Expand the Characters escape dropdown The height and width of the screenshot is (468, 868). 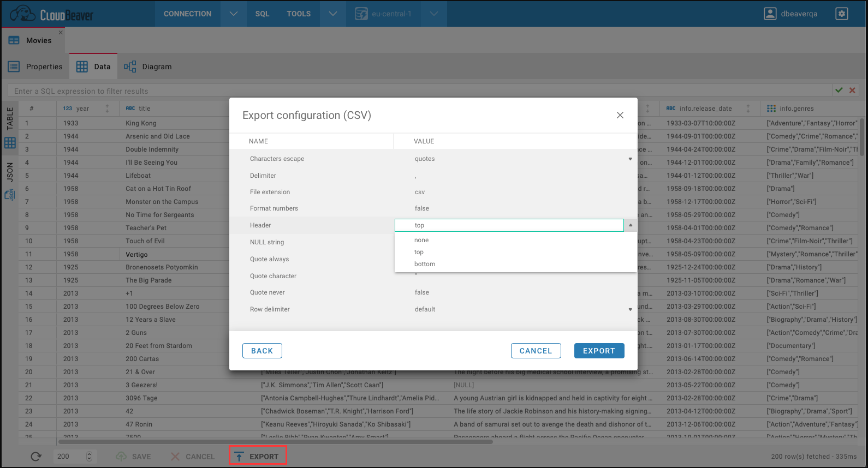[630, 159]
